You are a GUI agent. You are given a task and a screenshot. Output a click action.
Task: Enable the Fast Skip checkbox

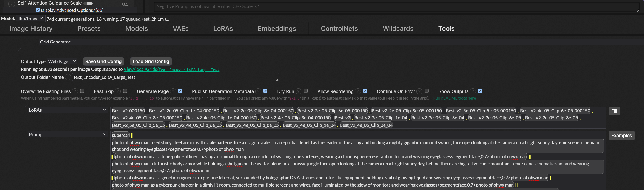pyautogui.click(x=125, y=91)
